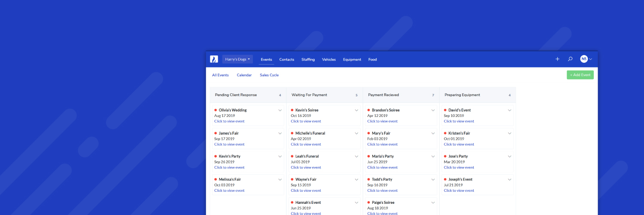Click the Maria's Party title
Image resolution: width=644 pixels, height=215 pixels.
click(x=383, y=157)
